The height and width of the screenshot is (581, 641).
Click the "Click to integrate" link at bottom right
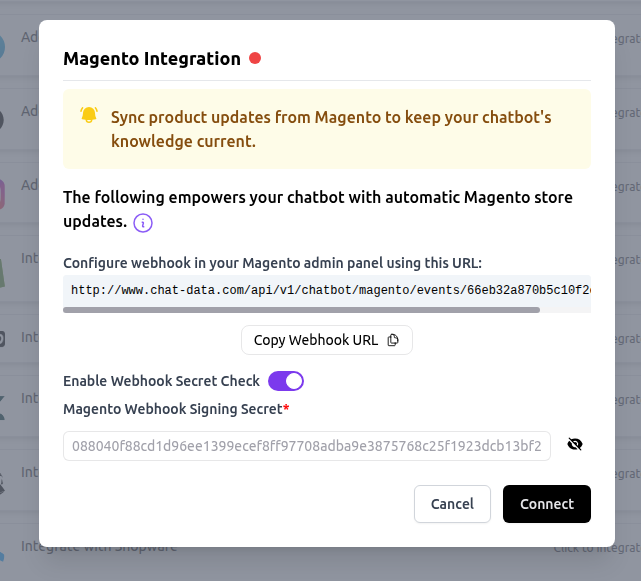click(597, 547)
